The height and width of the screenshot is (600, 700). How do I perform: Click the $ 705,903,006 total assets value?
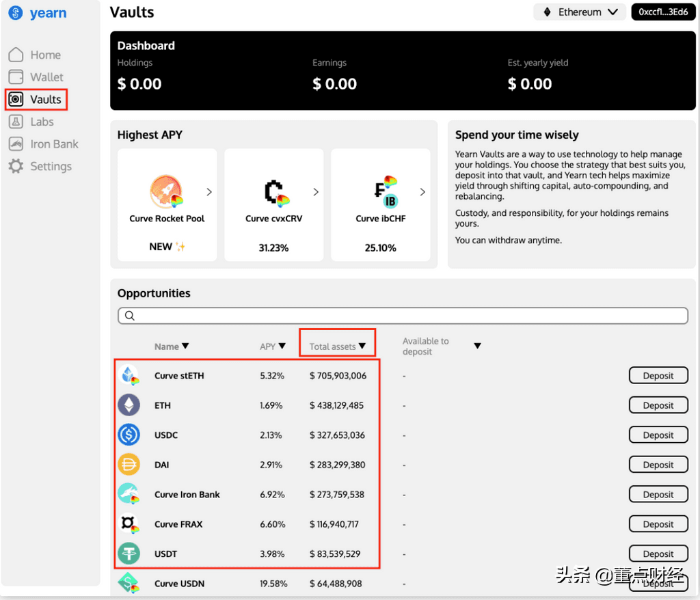point(338,375)
